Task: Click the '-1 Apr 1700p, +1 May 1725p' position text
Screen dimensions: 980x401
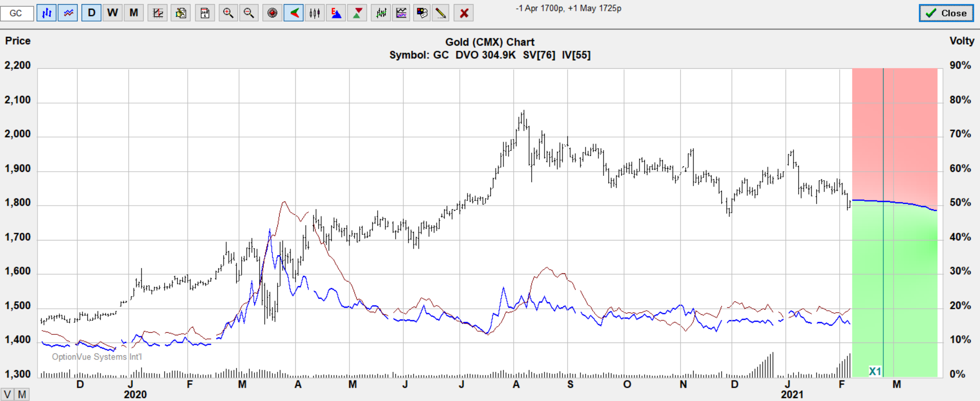Action: click(568, 9)
